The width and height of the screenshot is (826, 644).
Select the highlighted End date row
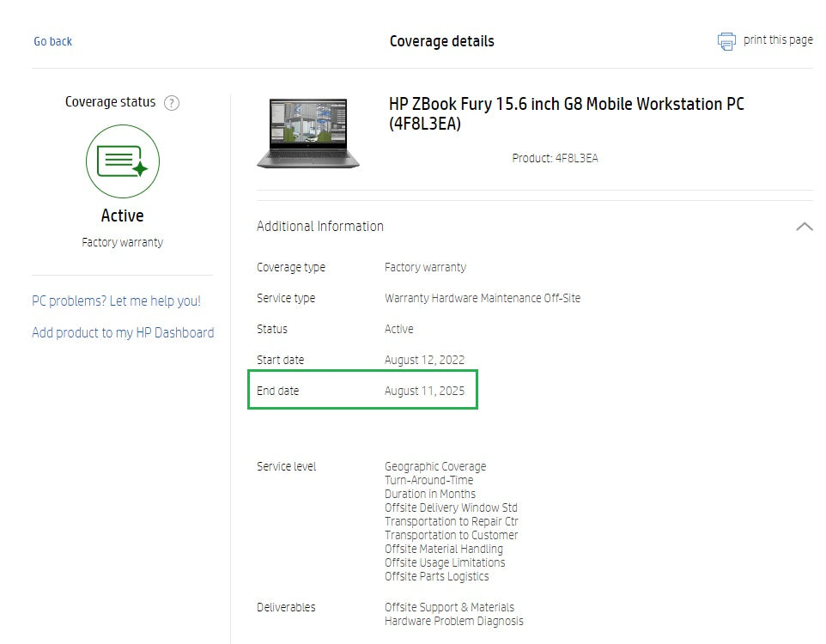(362, 390)
